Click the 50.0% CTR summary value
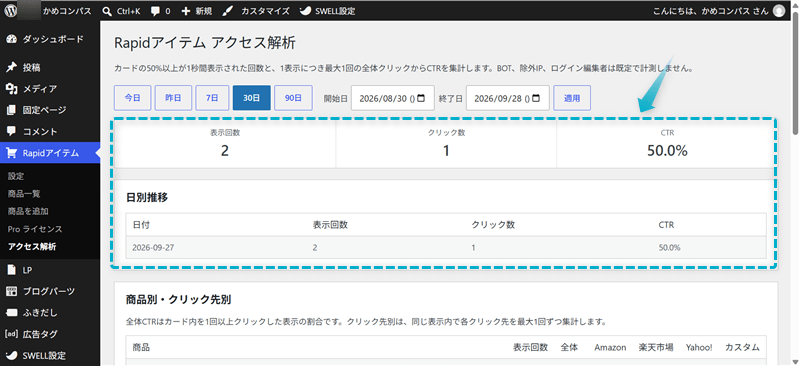The width and height of the screenshot is (800, 366). (667, 151)
